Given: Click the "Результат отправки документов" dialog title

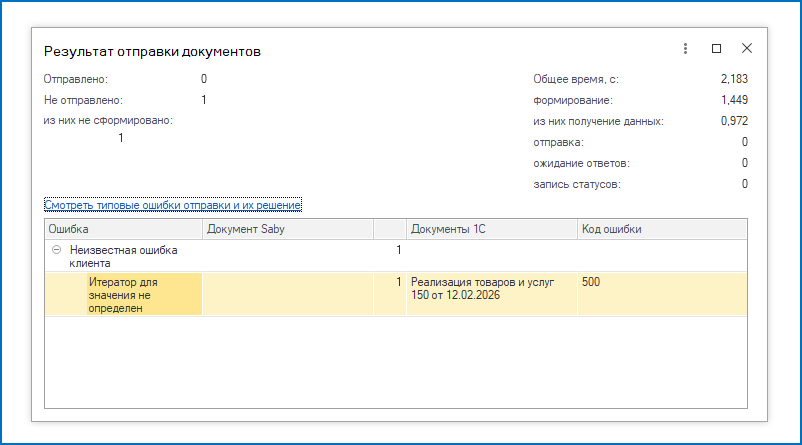Looking at the screenshot, I should [153, 51].
